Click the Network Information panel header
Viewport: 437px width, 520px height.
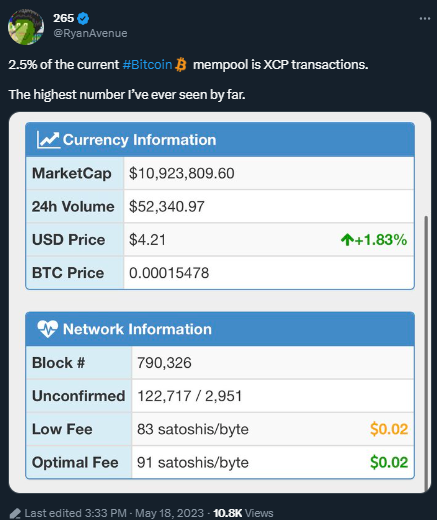[x=220, y=329]
